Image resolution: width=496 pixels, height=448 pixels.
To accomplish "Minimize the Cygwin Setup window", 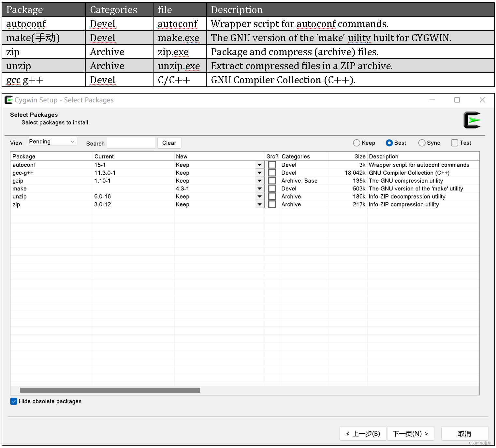I will [432, 100].
